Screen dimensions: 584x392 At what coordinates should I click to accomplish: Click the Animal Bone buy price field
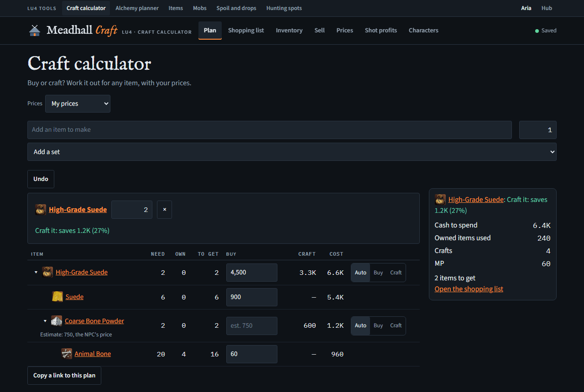pos(252,354)
